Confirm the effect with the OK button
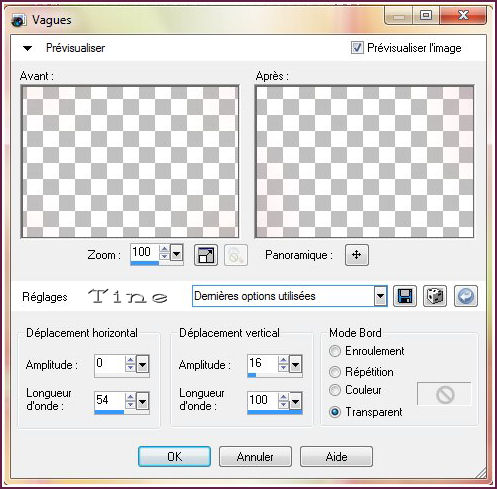 pyautogui.click(x=174, y=456)
